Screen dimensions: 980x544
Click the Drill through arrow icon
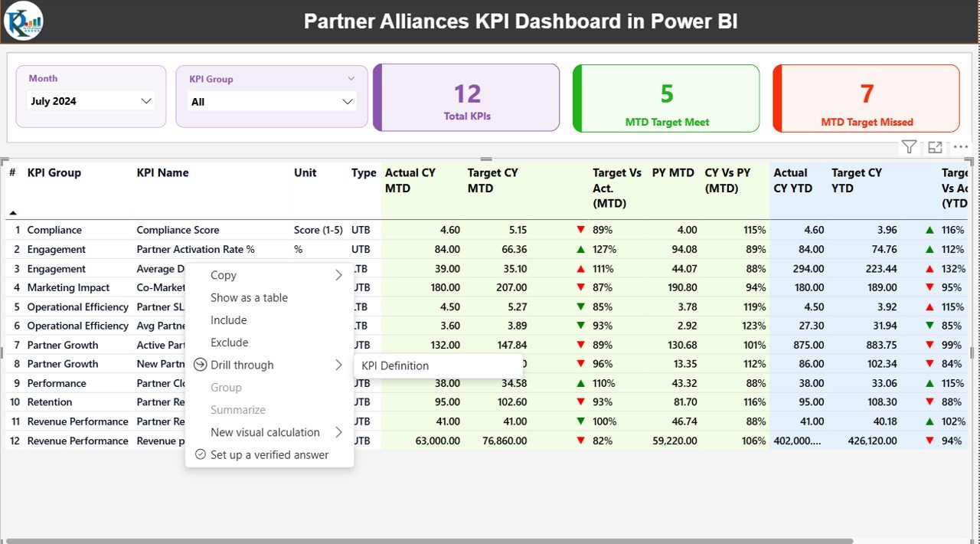(201, 365)
